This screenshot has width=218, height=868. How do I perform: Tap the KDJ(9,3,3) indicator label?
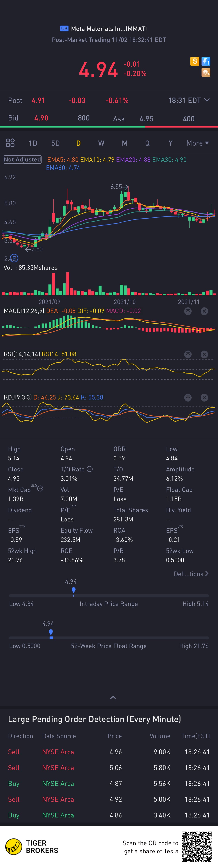pyautogui.click(x=18, y=397)
